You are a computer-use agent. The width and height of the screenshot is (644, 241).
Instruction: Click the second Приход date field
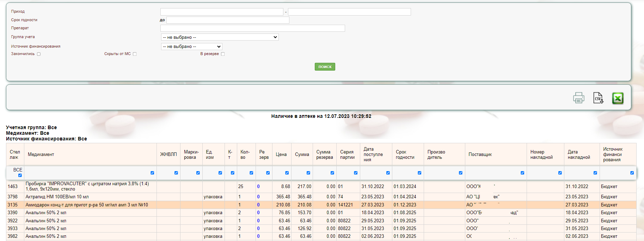pos(349,12)
